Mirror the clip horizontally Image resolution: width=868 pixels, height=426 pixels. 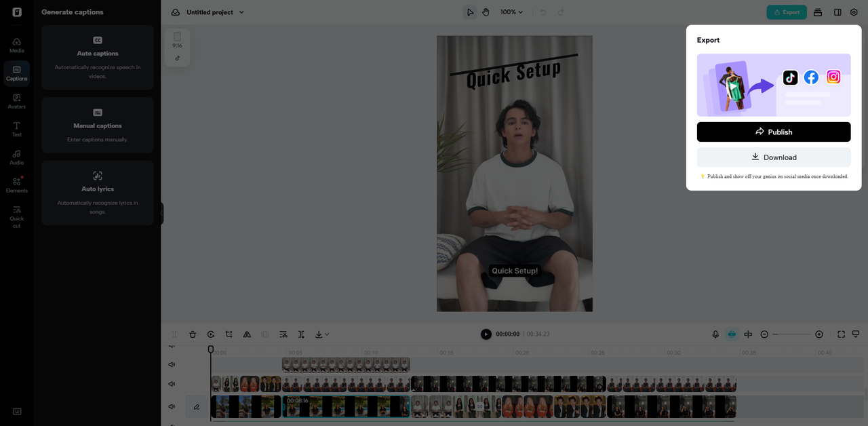(x=246, y=334)
